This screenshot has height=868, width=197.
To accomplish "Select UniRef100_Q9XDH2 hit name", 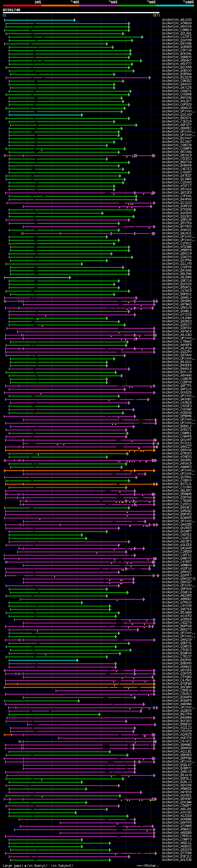I will click(x=177, y=460).
